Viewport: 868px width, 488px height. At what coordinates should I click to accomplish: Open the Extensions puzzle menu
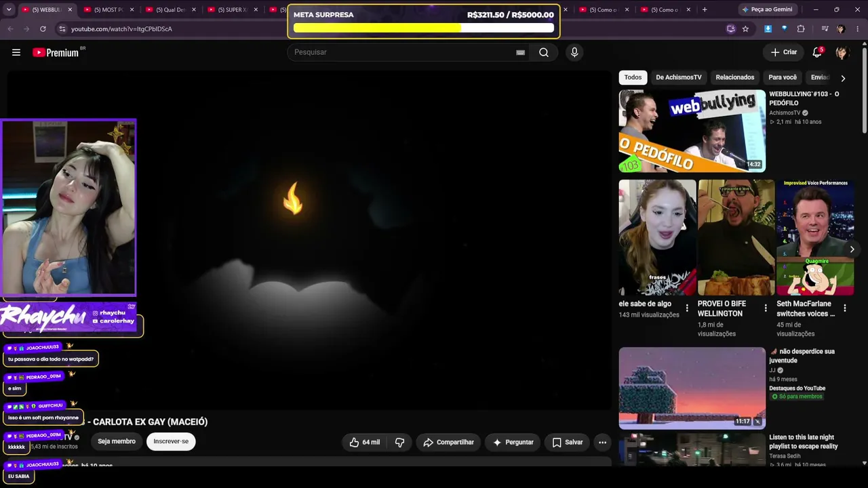pyautogui.click(x=801, y=29)
